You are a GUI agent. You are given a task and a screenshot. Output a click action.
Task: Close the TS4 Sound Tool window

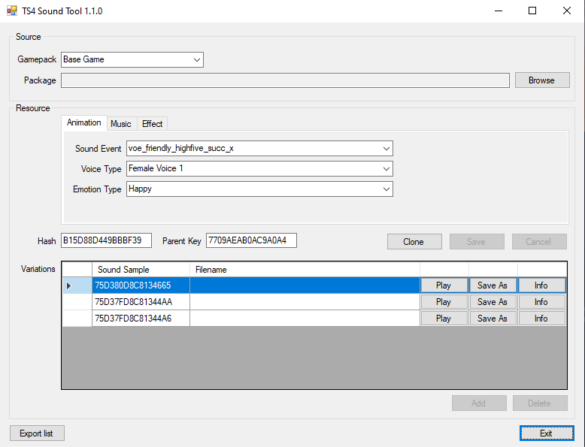tap(567, 11)
